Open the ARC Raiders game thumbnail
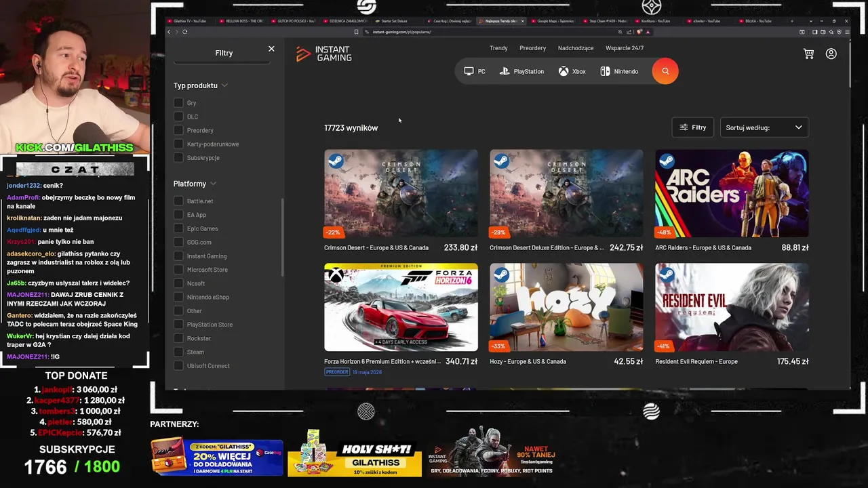Viewport: 868px width, 488px height. click(x=732, y=193)
